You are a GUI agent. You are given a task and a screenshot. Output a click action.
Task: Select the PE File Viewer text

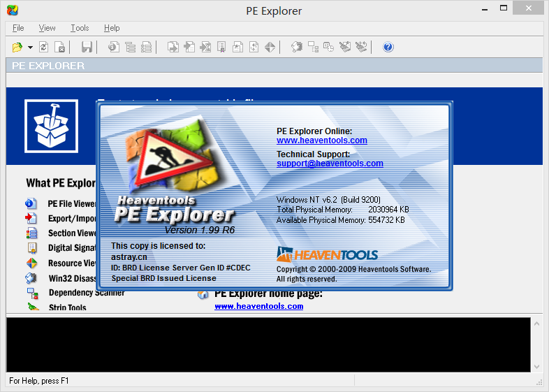pyautogui.click(x=72, y=204)
